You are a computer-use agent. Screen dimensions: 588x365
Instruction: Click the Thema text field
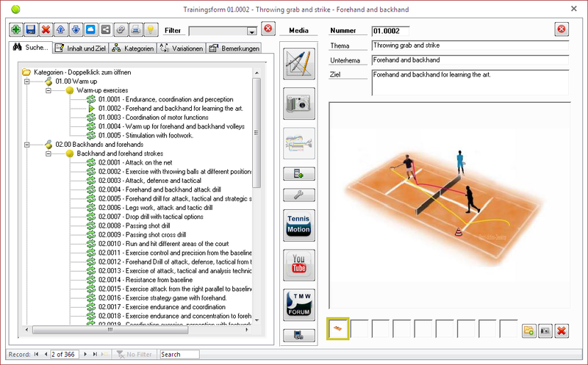[x=470, y=46]
